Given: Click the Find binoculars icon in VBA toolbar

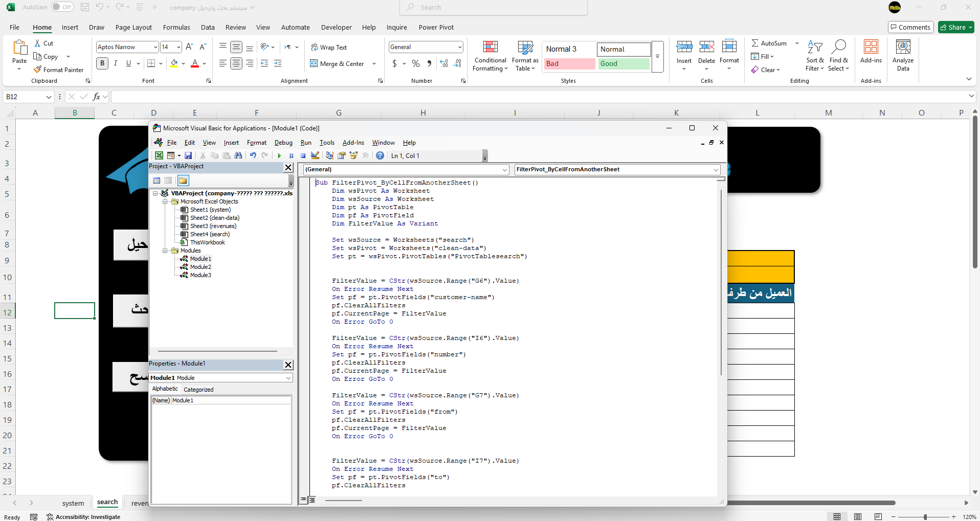Looking at the screenshot, I should pyautogui.click(x=238, y=156).
